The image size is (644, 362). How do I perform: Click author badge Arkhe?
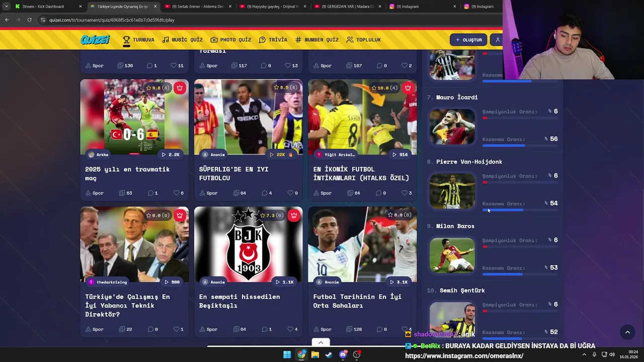click(98, 154)
